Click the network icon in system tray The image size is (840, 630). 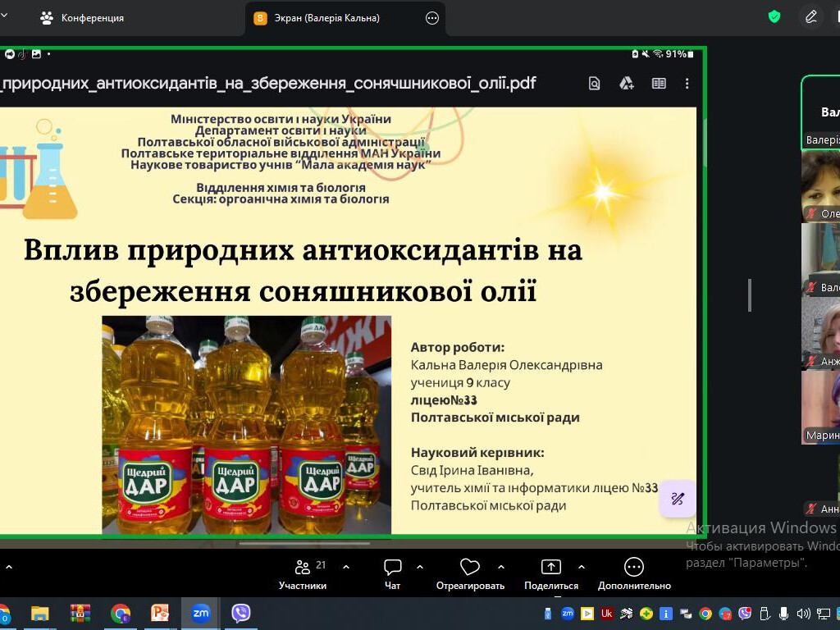824,614
